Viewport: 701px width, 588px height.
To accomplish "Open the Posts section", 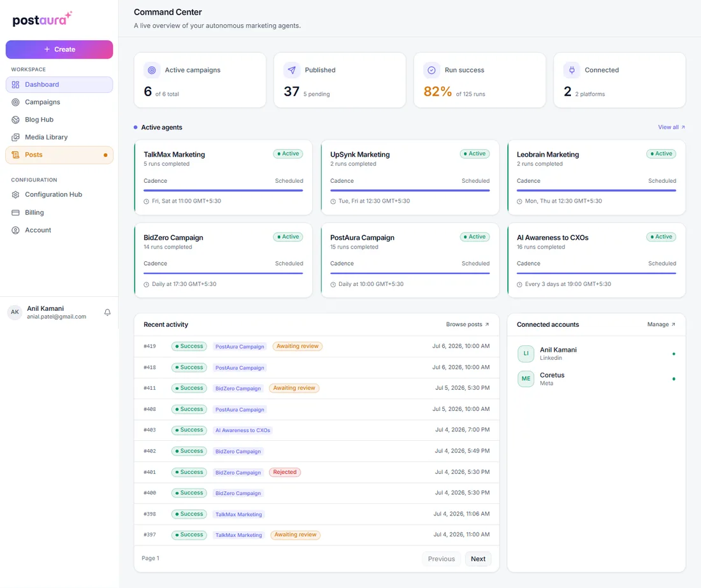I will coord(59,155).
